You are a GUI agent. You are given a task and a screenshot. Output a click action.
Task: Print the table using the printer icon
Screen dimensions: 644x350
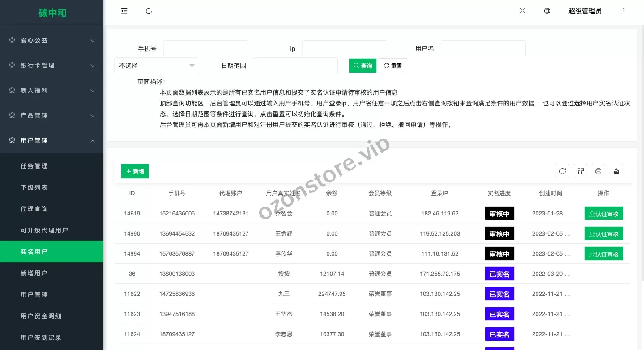tap(598, 171)
